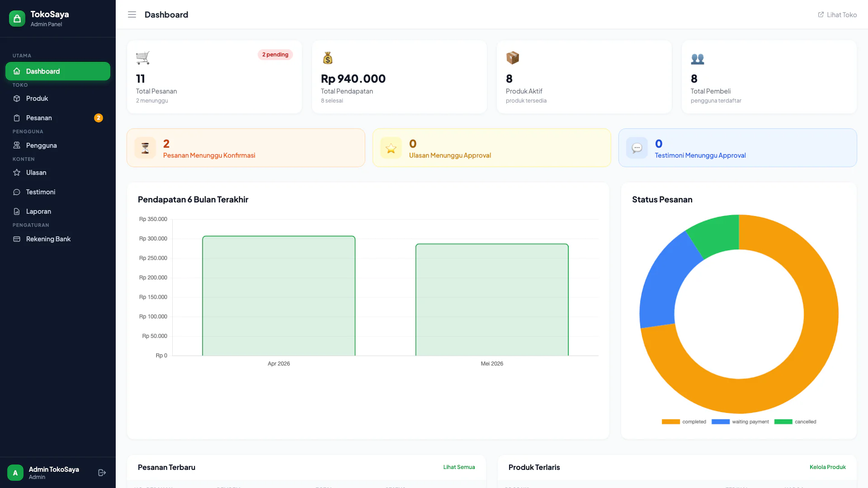
Task: Open the Dashboard menu item
Action: click(x=58, y=71)
